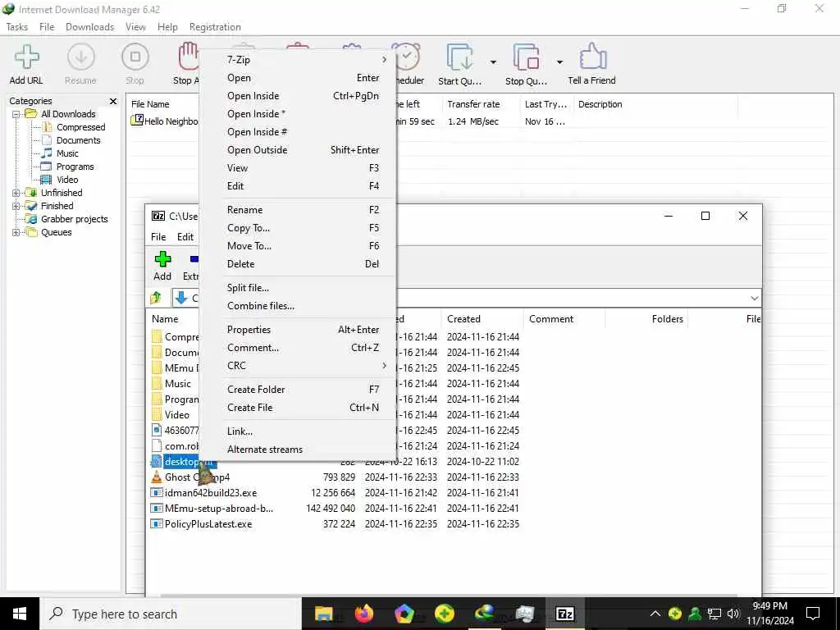Choose Split file... option
840x630 pixels.
(297, 288)
